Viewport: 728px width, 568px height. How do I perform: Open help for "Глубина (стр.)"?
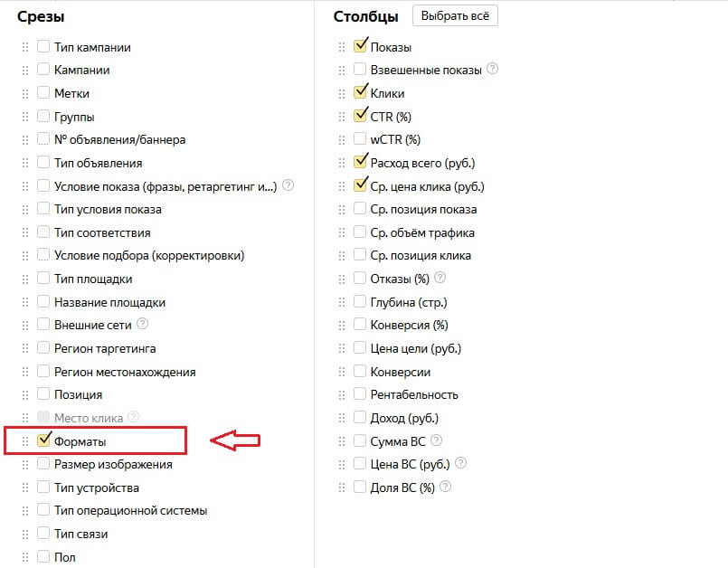pos(462,301)
